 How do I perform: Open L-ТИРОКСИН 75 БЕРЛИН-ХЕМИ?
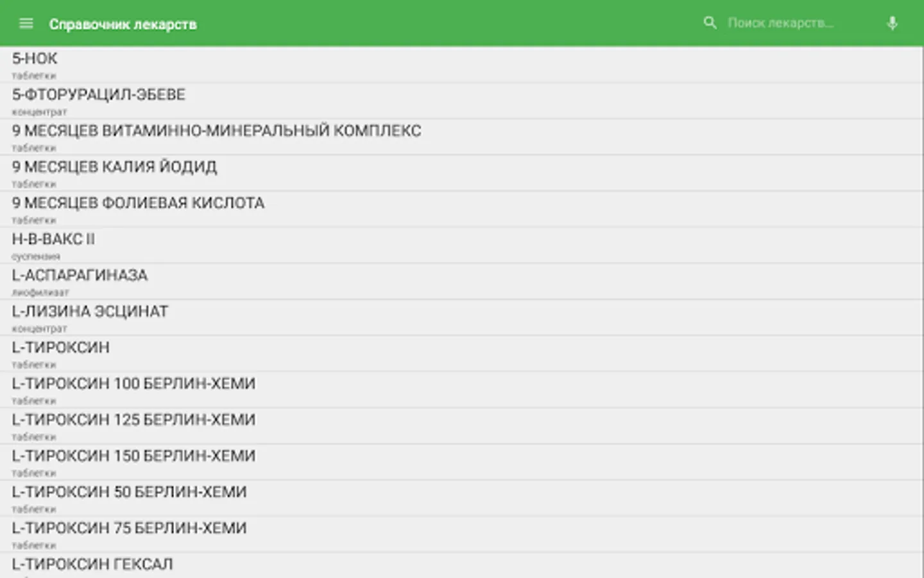(462, 534)
